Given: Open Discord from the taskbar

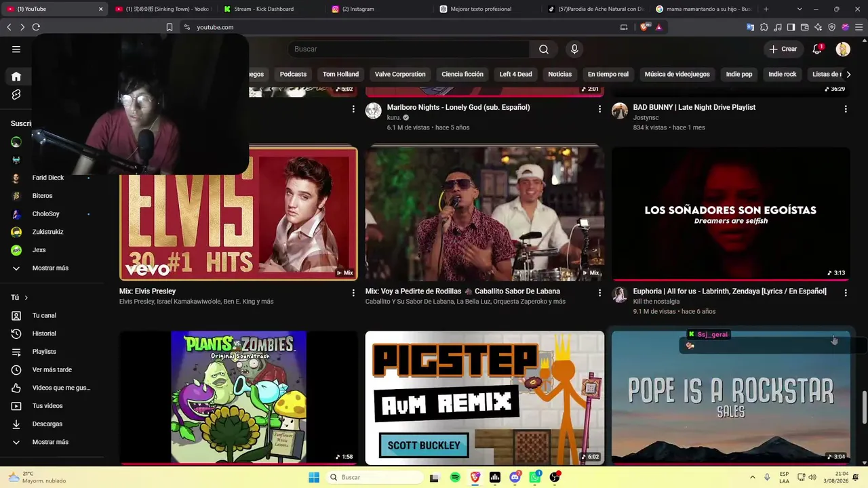Looking at the screenshot, I should point(515,477).
